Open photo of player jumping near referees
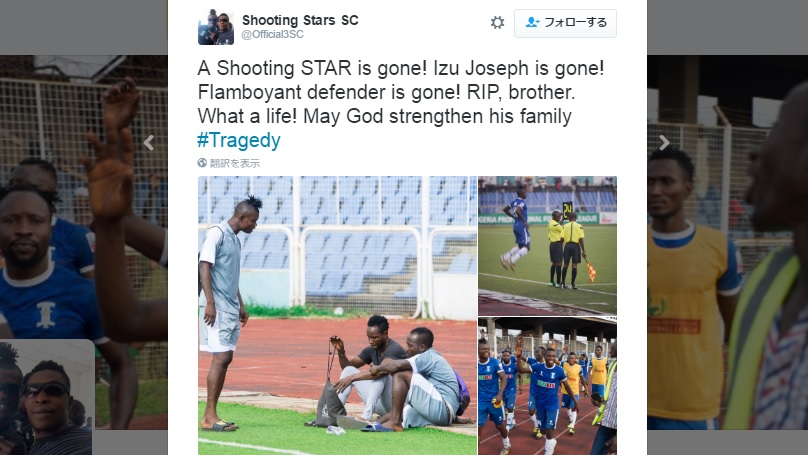This screenshot has width=808, height=455. point(547,246)
